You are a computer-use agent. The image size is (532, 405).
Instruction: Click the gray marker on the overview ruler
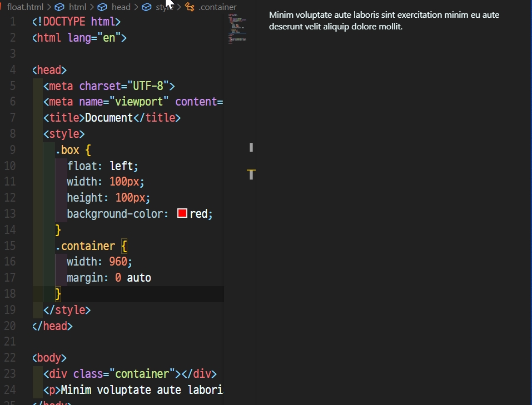(251, 147)
